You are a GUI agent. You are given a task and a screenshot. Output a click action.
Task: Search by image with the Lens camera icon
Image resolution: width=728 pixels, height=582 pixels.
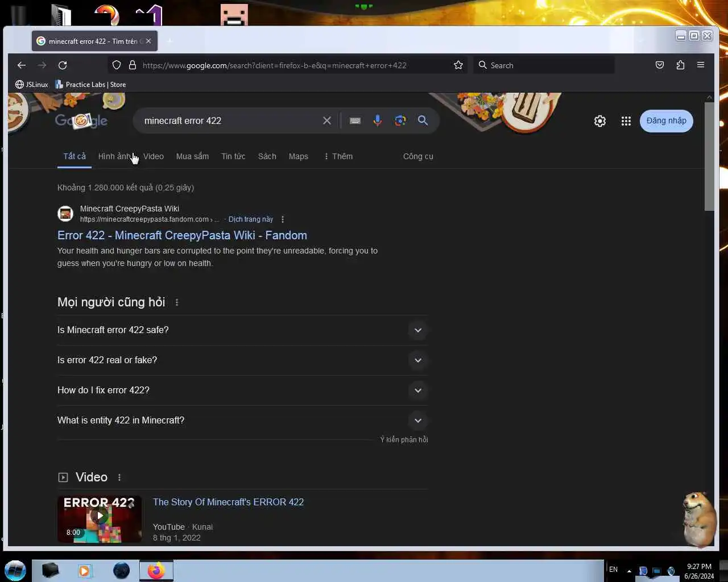pos(400,120)
